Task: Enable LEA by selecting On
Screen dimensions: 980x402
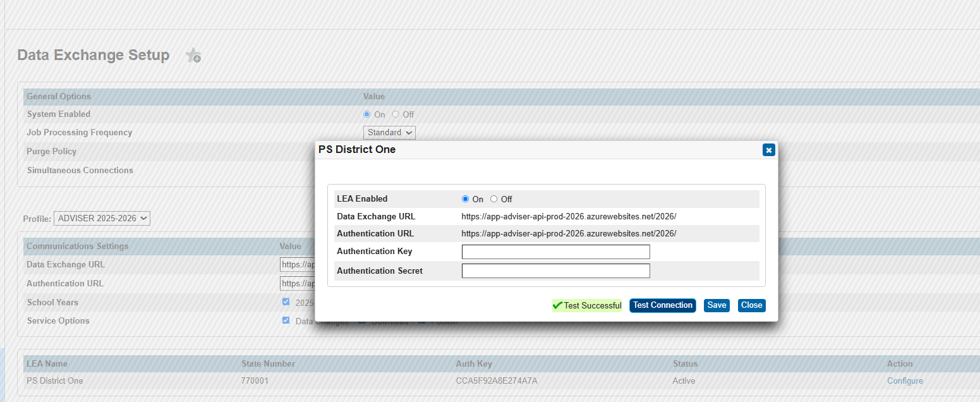Action: [x=465, y=198]
